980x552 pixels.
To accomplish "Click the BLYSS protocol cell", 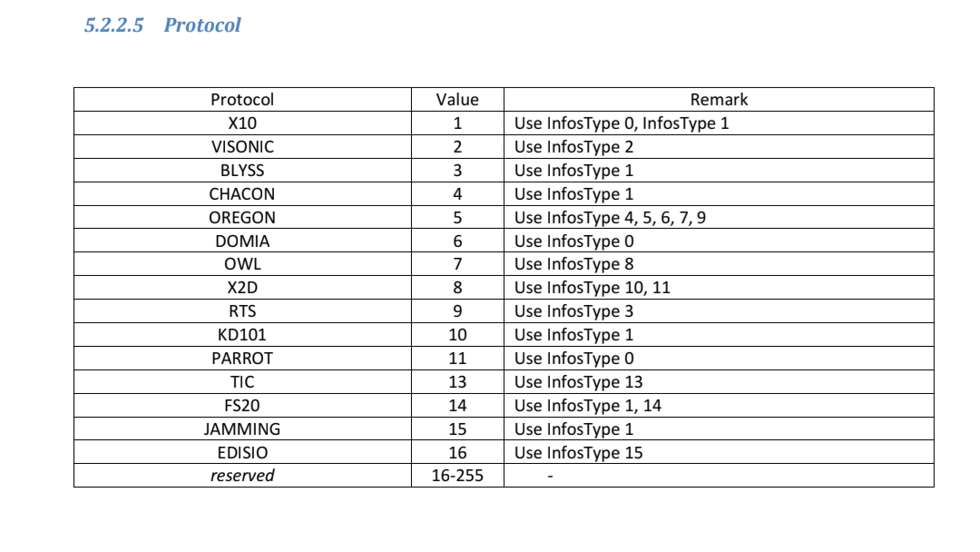I will tap(242, 170).
